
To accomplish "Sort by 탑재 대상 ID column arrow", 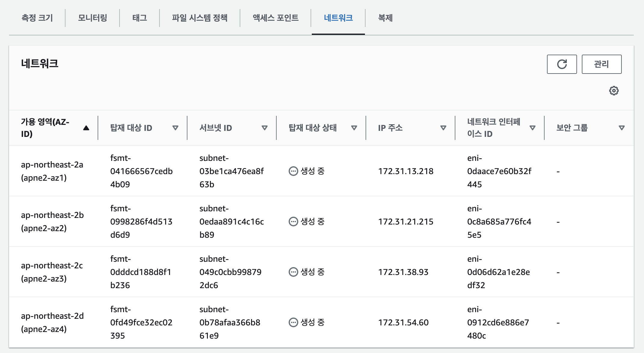I will [x=175, y=128].
